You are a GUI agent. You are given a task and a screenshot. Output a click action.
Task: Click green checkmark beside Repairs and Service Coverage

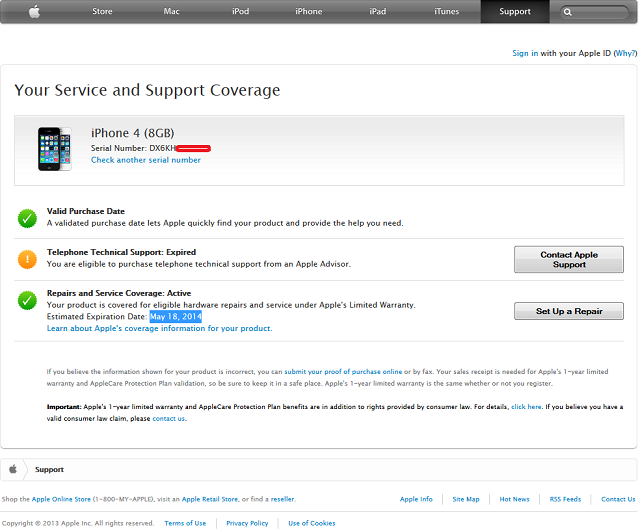(x=27, y=301)
